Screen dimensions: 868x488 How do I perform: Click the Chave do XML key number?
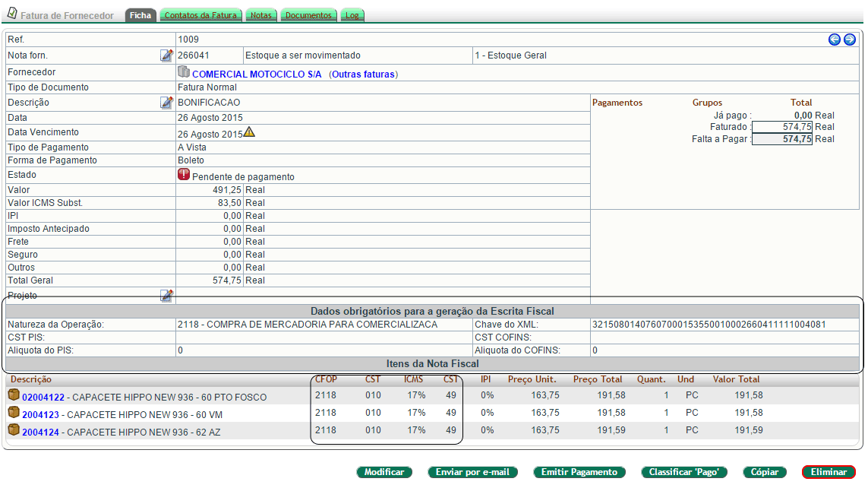coord(709,325)
